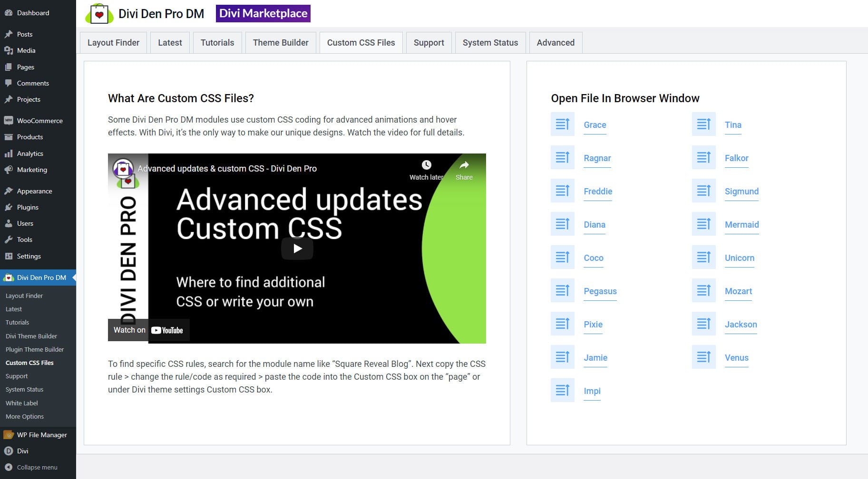Open the Freddie CSS file link
This screenshot has height=479, width=868.
pos(598,192)
